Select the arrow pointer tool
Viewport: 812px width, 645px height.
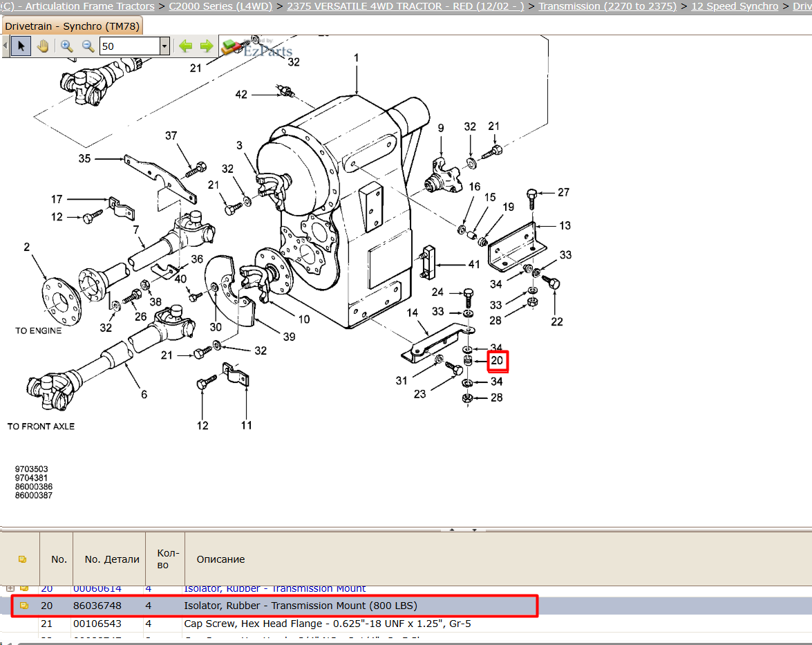point(21,46)
